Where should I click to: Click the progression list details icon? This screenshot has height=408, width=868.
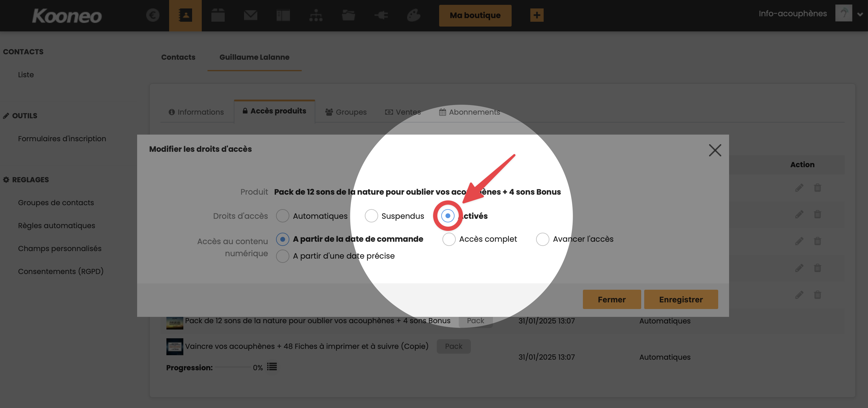coord(272,367)
